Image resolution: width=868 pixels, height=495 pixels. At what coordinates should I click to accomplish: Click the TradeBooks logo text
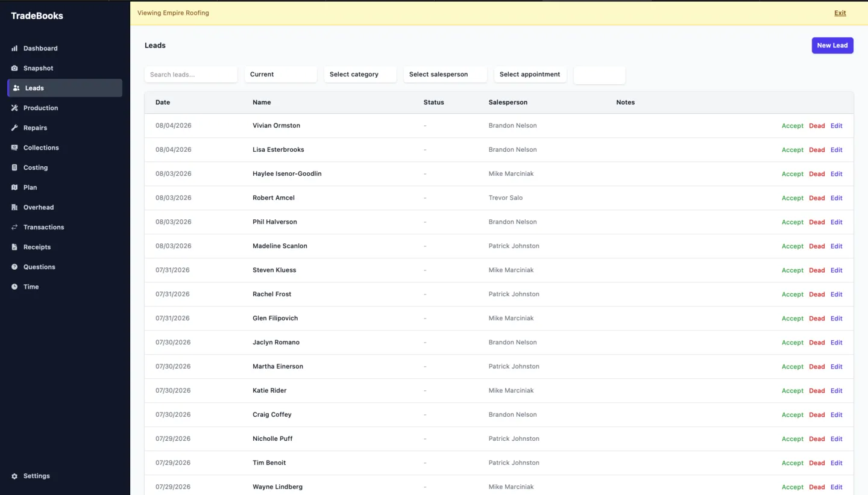[x=37, y=16]
